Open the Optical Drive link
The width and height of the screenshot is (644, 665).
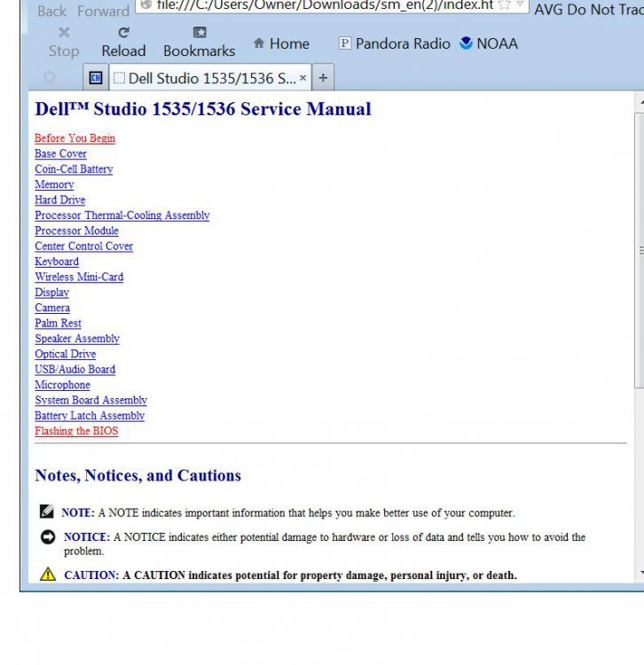(x=66, y=354)
